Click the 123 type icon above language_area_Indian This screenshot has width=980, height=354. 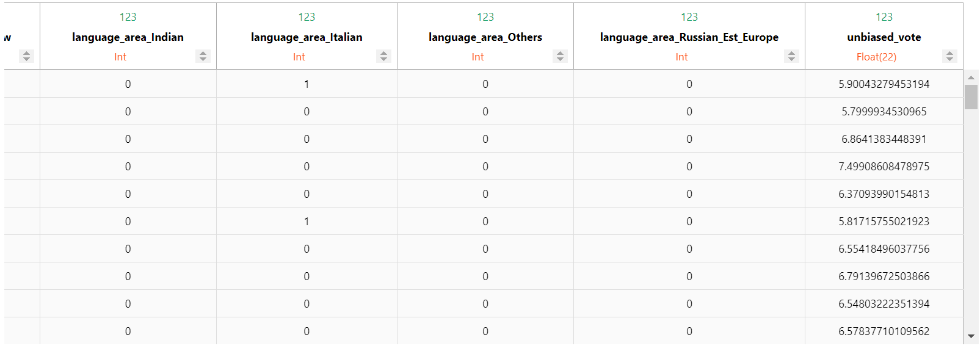(x=128, y=17)
